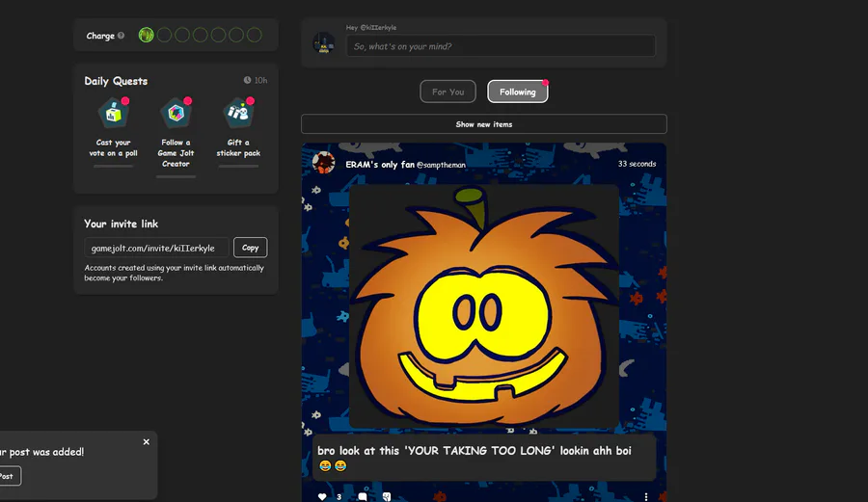Screen dimensions: 868x502
Task: Open the 'ERAM's only fan' username link
Action: click(x=380, y=164)
